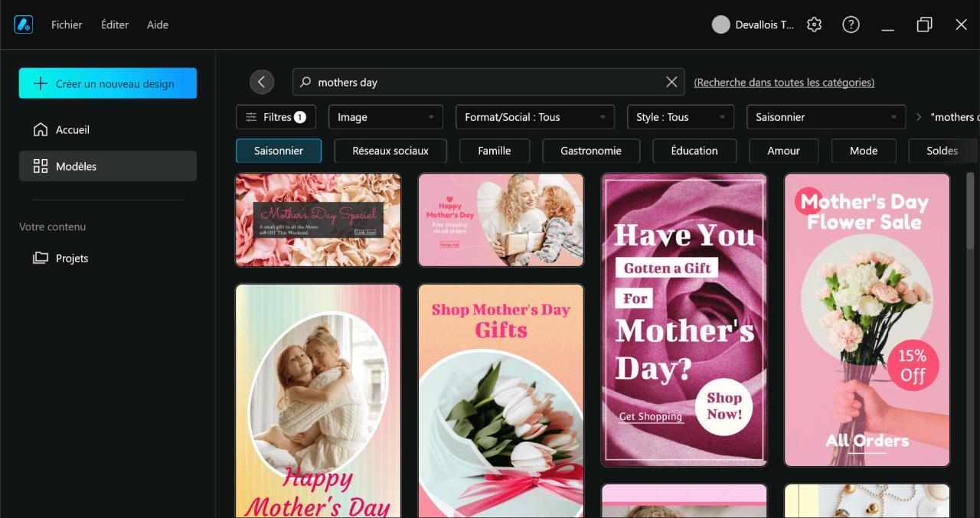Select the Amour category chip
Viewport: 980px width, 518px height.
click(x=784, y=151)
